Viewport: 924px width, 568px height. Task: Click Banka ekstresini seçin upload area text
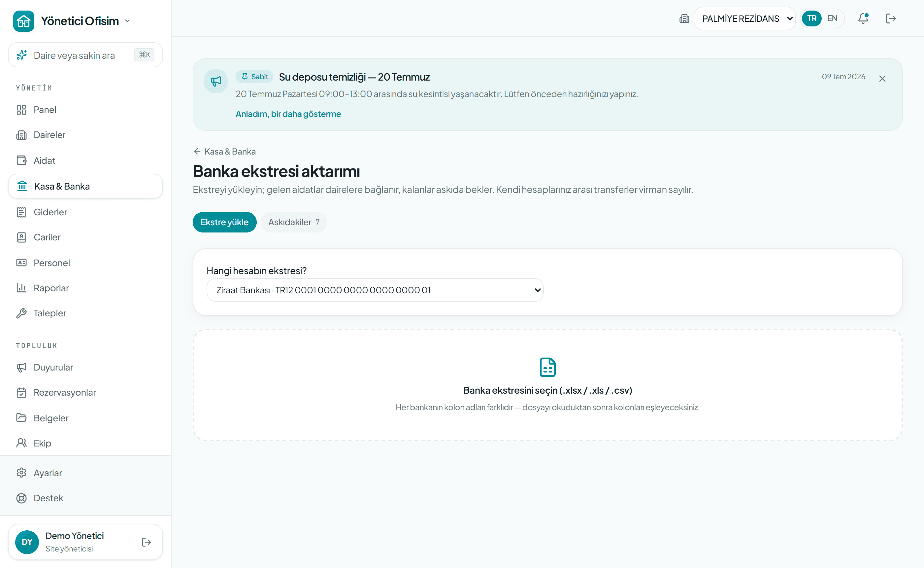(x=547, y=390)
